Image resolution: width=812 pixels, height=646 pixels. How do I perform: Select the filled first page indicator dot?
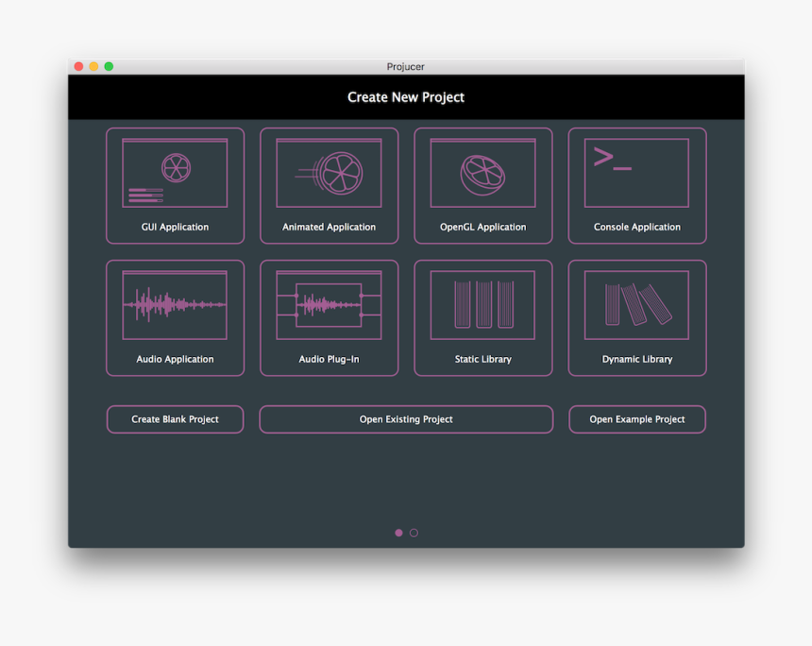click(398, 533)
